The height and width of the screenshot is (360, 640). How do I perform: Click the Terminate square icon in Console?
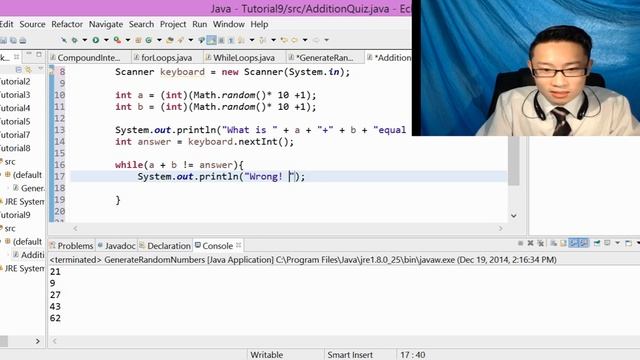(x=520, y=243)
